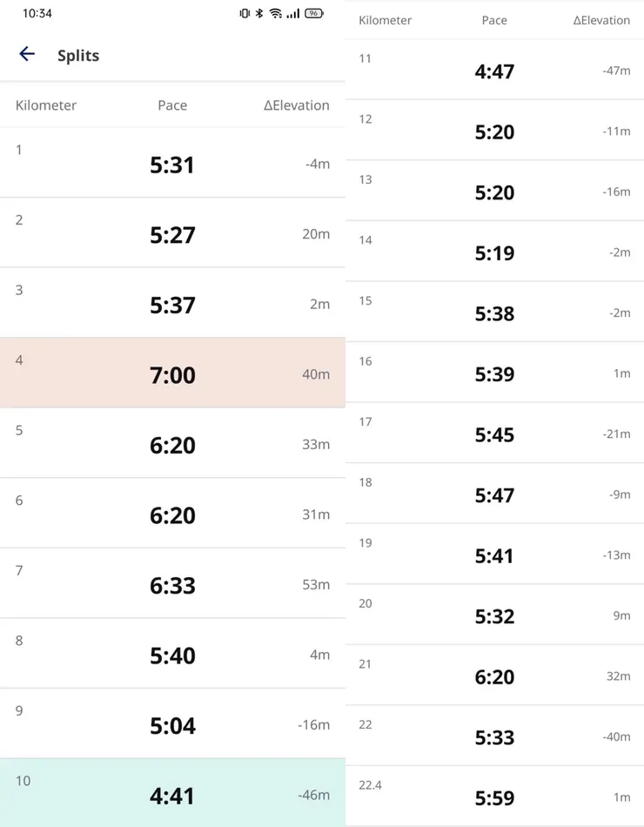Image resolution: width=644 pixels, height=827 pixels.
Task: Tap the Splits page title
Action: tap(78, 56)
